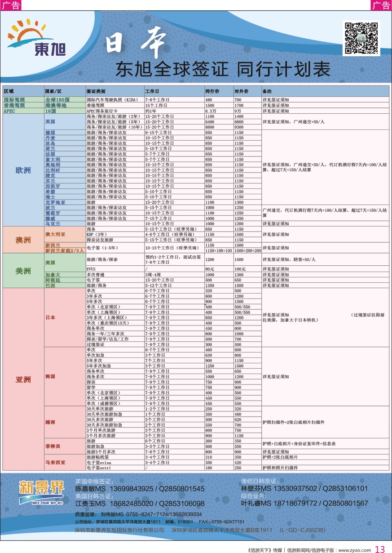
Task: Click the 对外价 column header
Action: click(x=247, y=91)
